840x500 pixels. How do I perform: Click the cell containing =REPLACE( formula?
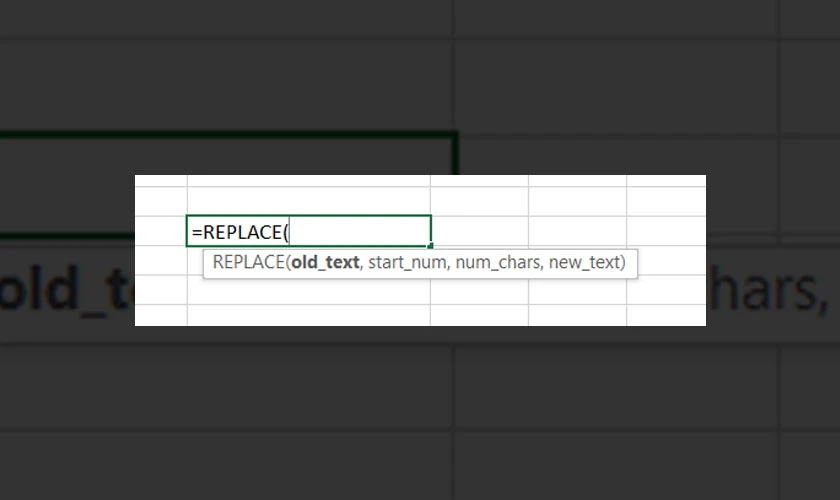tap(309, 231)
